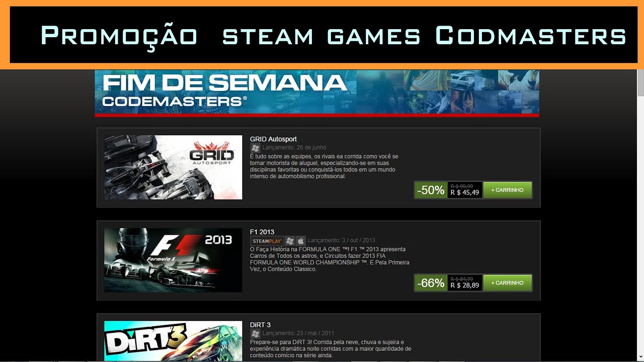Click the Windows icon beside the SteamPlay badge
The width and height of the screenshot is (644, 362).
(x=290, y=241)
